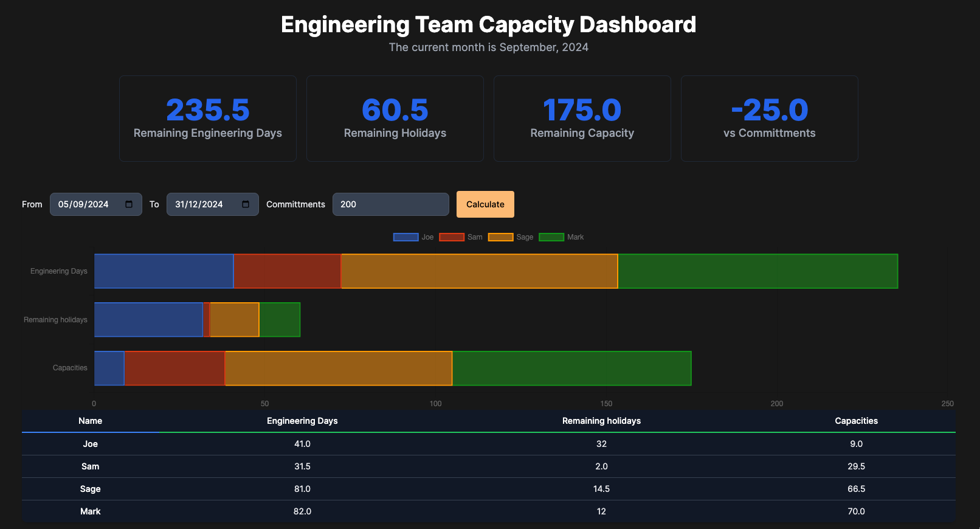
Task: Click Joe's remaining holidays value 32
Action: pos(601,444)
